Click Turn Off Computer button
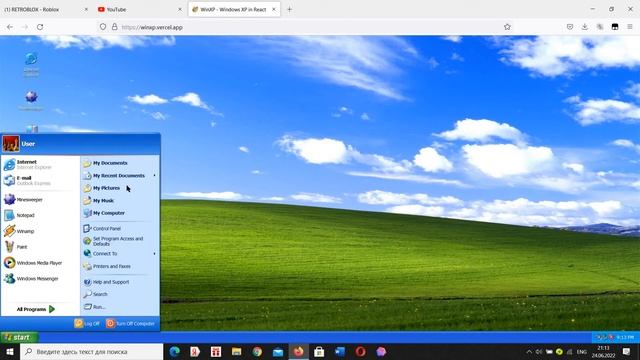The image size is (640, 360). click(131, 324)
